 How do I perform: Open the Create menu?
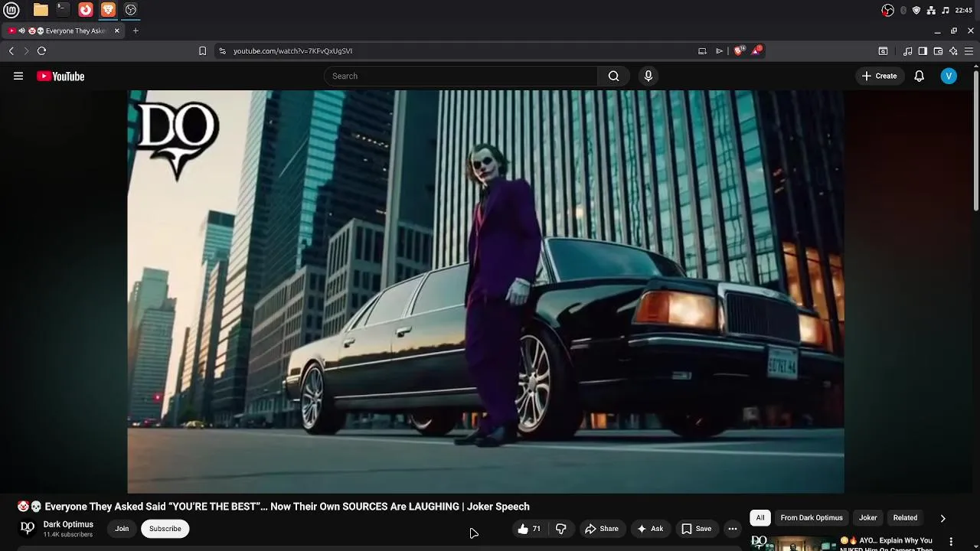point(879,76)
